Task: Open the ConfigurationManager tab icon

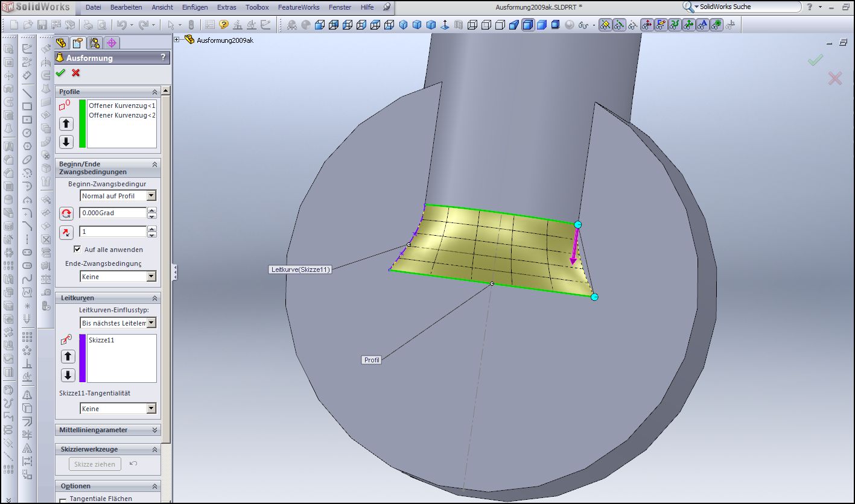Action: coord(94,43)
